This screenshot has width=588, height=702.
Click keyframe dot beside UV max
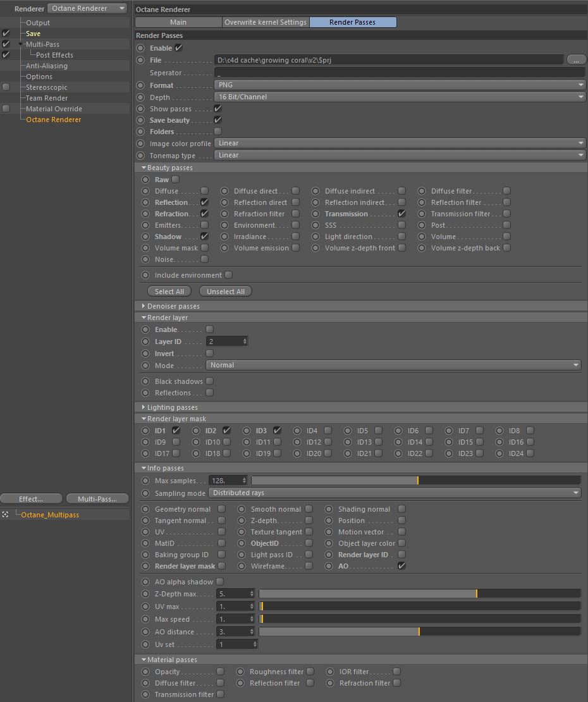pyautogui.click(x=145, y=607)
